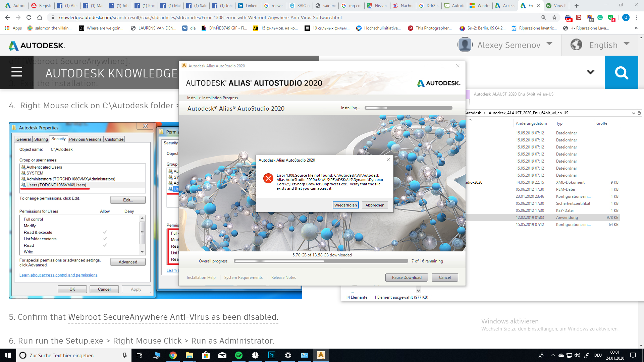
Task: Click the Autodesk logo in the page header
Action: tap(37, 46)
